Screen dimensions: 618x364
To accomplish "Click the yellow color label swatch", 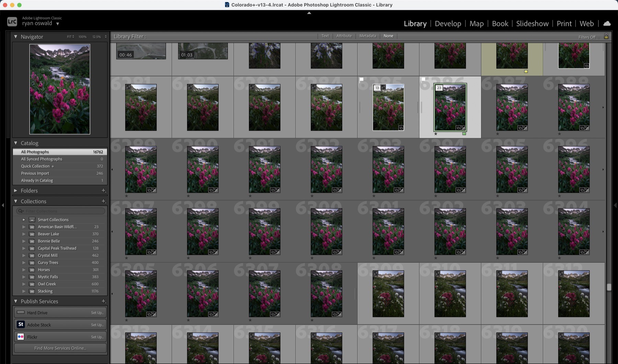I will tap(526, 71).
